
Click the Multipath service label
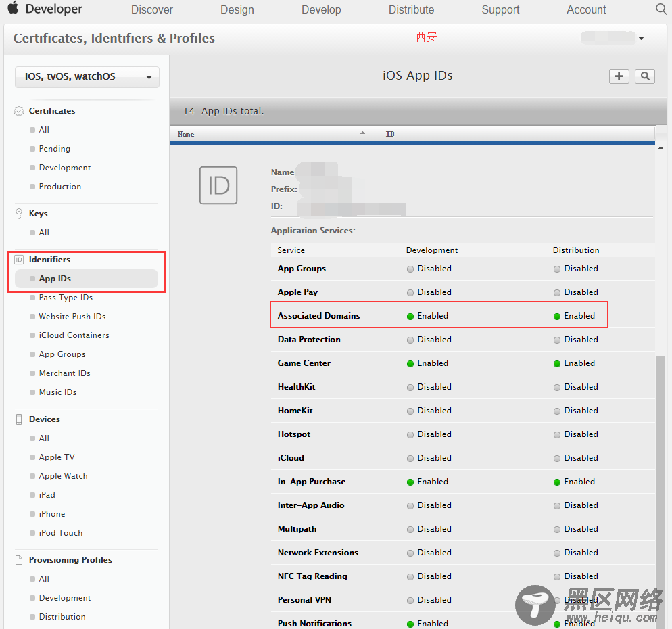click(297, 529)
